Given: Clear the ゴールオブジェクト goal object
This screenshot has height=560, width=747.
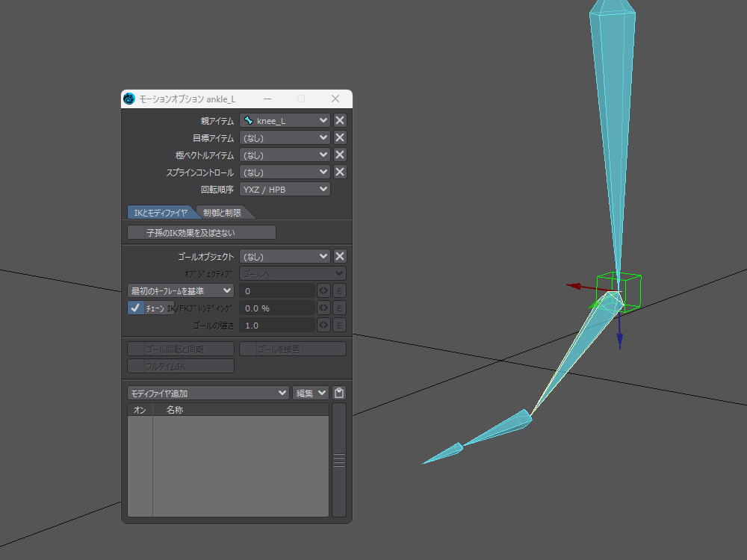Looking at the screenshot, I should (x=339, y=256).
